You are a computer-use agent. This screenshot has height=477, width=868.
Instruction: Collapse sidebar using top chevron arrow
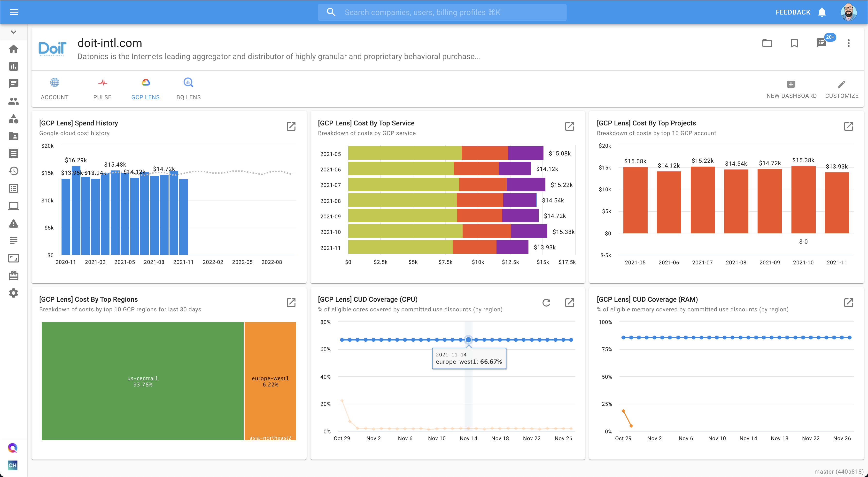14,32
